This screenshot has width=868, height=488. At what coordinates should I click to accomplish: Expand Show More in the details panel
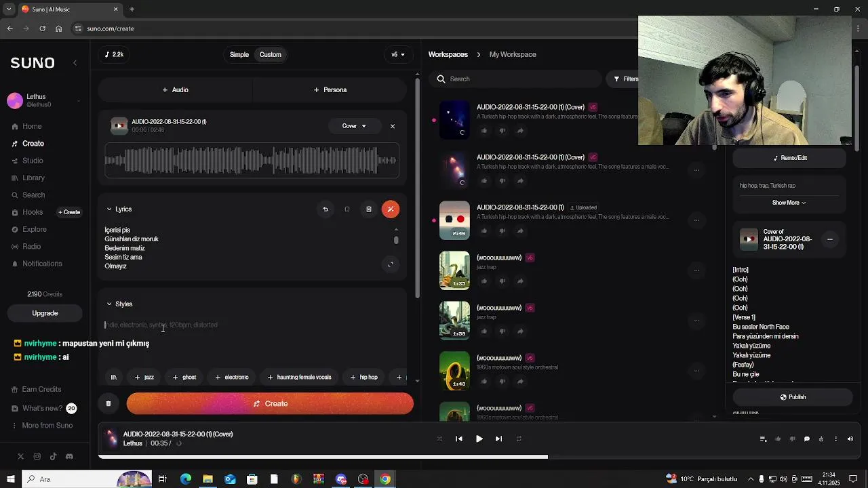[789, 203]
